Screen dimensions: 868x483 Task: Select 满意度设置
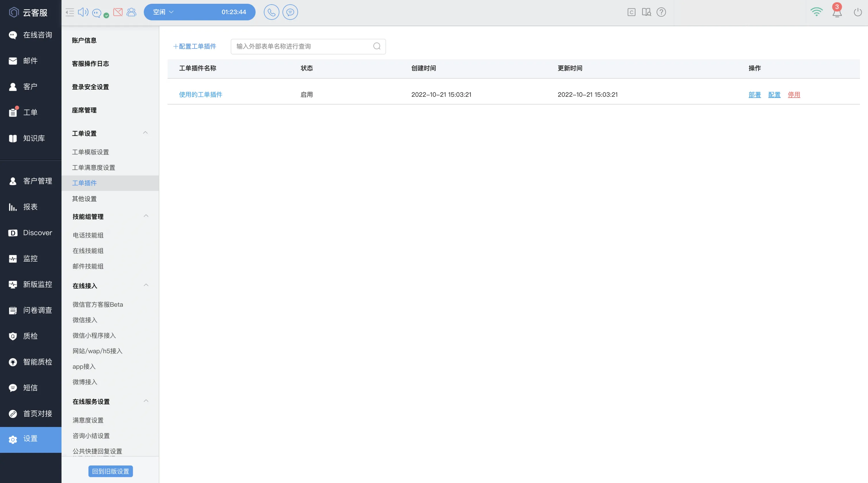88,420
